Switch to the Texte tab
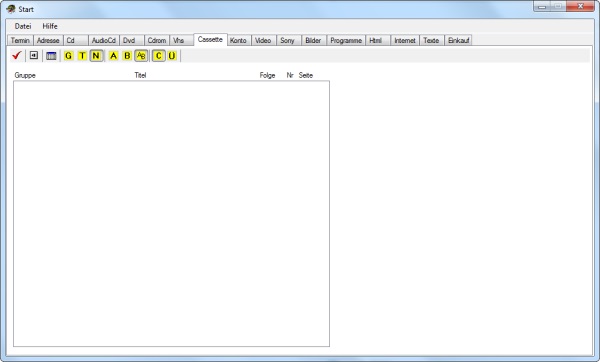The height and width of the screenshot is (362, 600). (432, 40)
